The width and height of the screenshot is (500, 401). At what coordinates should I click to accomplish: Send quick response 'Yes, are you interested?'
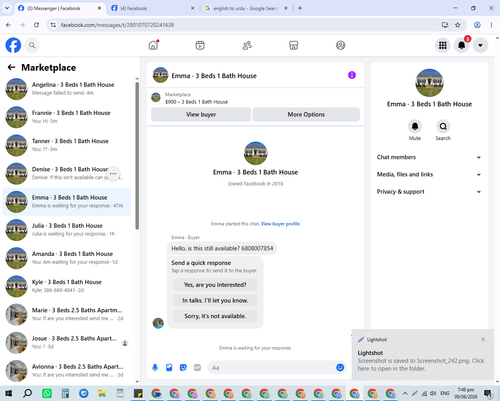coord(215,285)
